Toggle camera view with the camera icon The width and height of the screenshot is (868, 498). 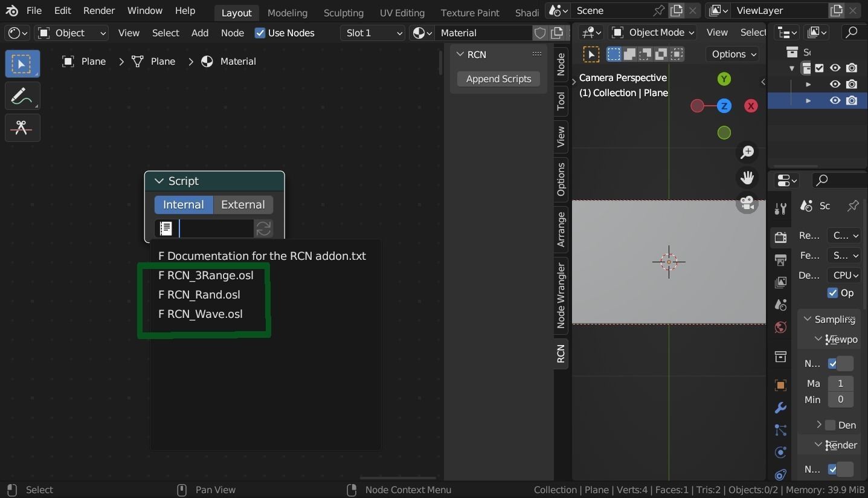click(748, 204)
